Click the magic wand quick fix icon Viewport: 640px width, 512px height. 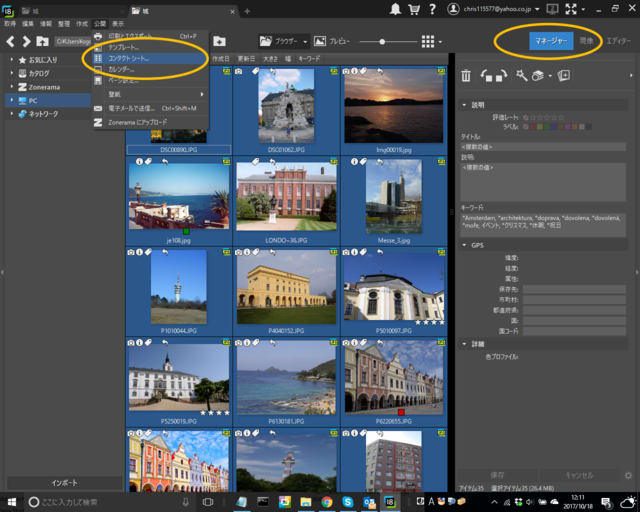click(521, 76)
